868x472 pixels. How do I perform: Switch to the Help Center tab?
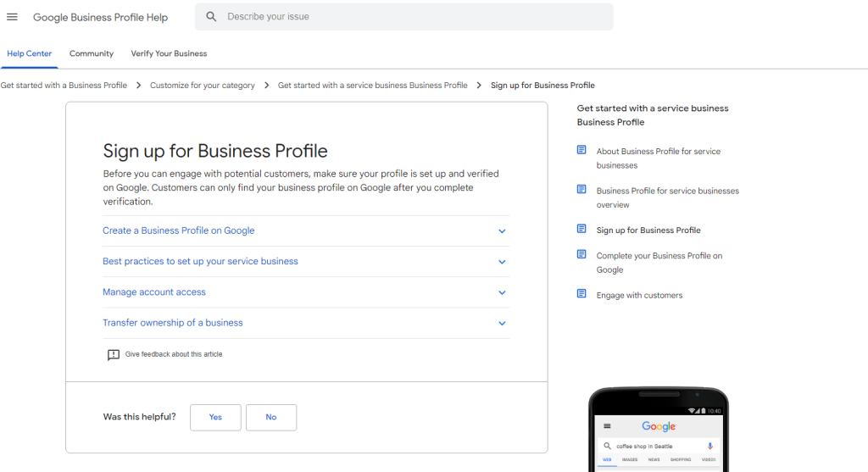pyautogui.click(x=30, y=53)
